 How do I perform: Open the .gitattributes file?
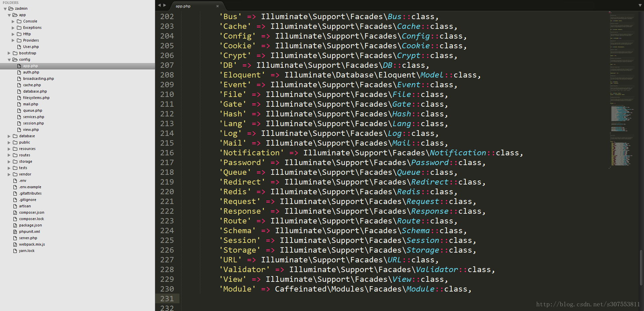[30, 194]
